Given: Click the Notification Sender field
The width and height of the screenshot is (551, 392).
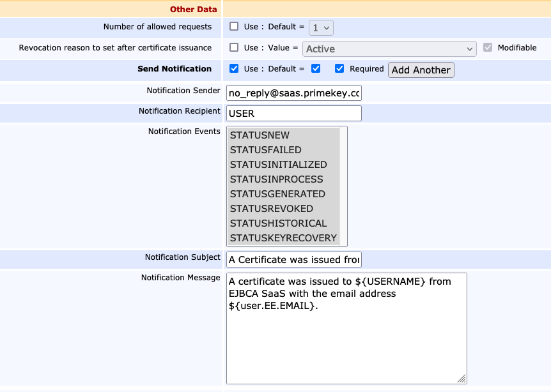Looking at the screenshot, I should click(294, 93).
